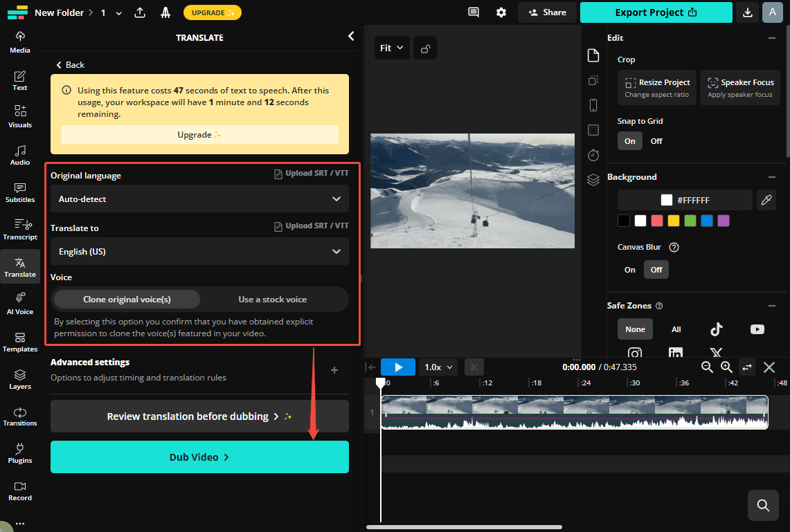
Task: Select the green background color swatch
Action: coord(690,221)
